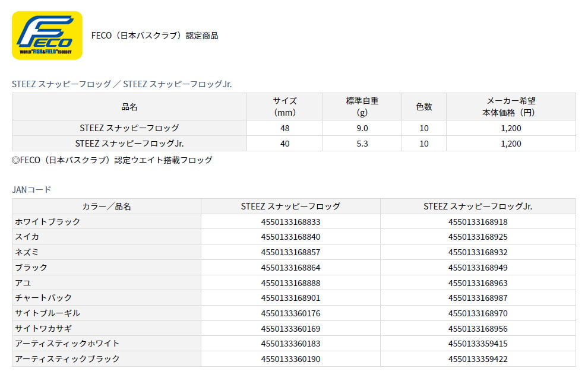The image size is (588, 378).
Task: Select the チャートバック color row label
Action: [x=43, y=298]
